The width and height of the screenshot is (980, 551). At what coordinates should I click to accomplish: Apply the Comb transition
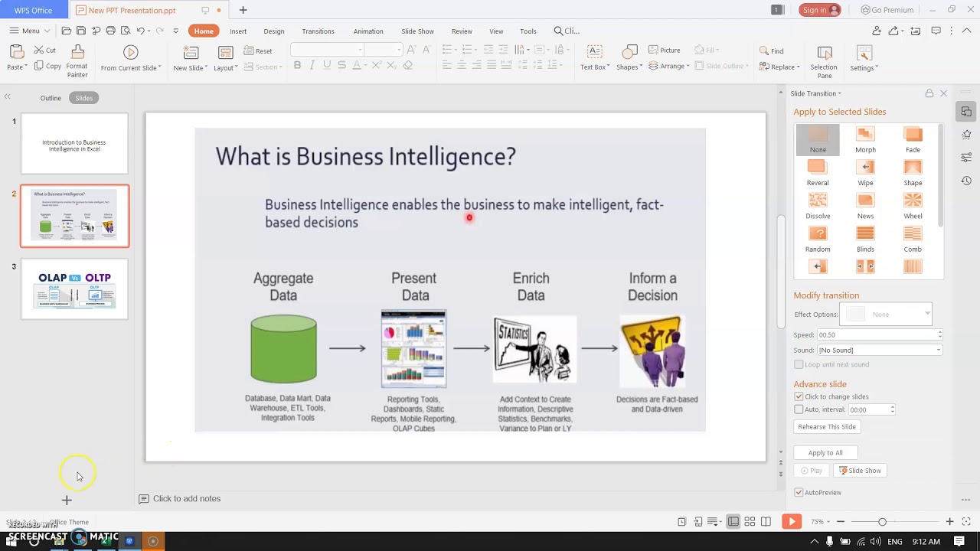[913, 239]
